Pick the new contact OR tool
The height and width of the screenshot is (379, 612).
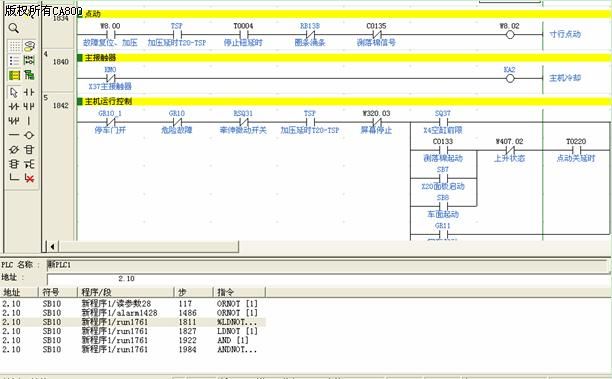pyautogui.click(x=29, y=107)
